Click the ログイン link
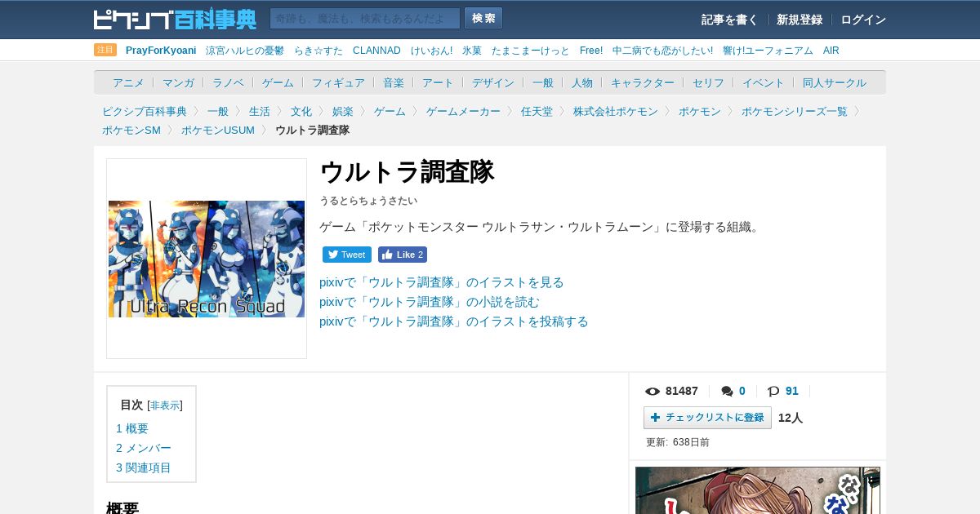 click(863, 20)
